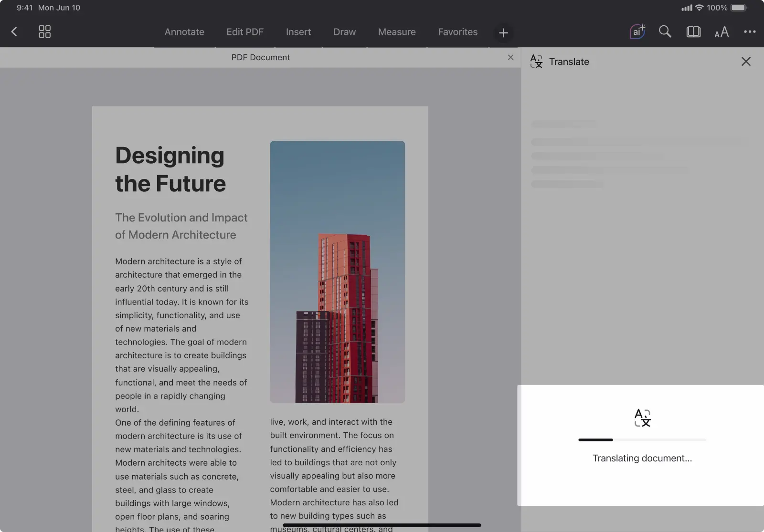Image resolution: width=764 pixels, height=532 pixels.
Task: Close the Translate side panel
Action: pos(746,62)
